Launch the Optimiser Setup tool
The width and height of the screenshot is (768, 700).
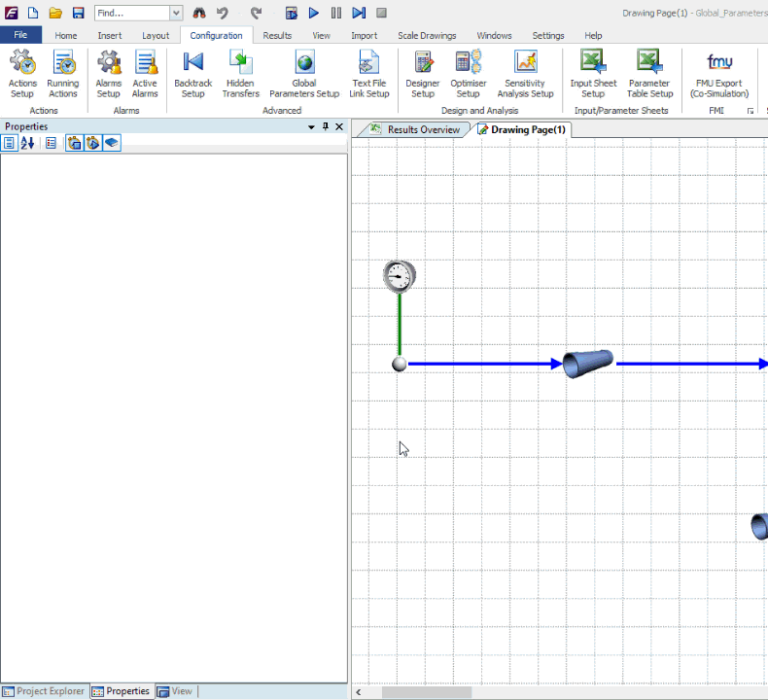(x=468, y=75)
